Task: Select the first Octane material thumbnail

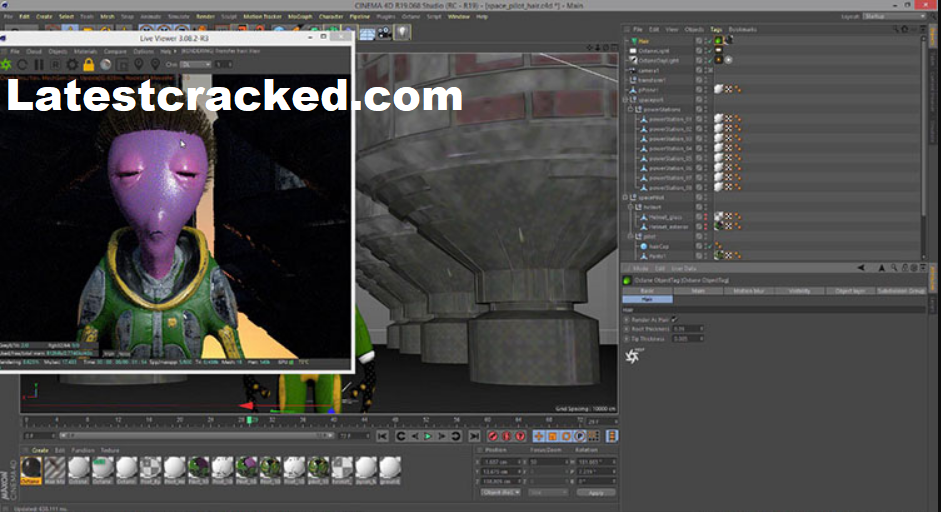Action: [31, 471]
